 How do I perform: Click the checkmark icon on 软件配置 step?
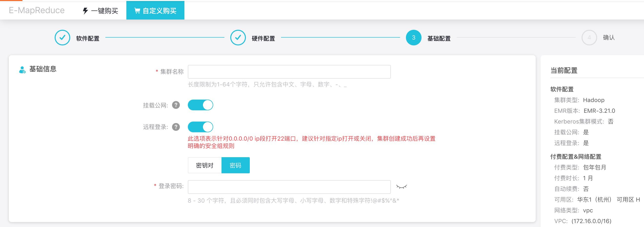tap(62, 37)
